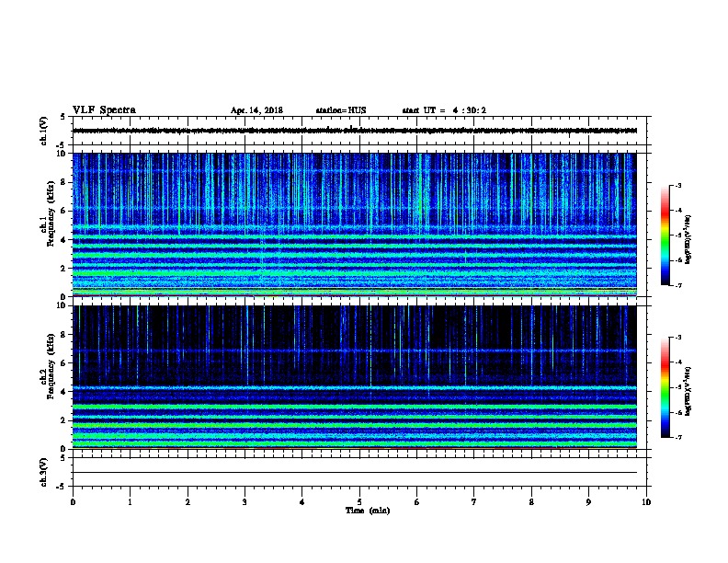Screen dimensions: 728x563
Task: Click the ch.2 "Frequency (kHz)" axis label
Action: point(51,366)
